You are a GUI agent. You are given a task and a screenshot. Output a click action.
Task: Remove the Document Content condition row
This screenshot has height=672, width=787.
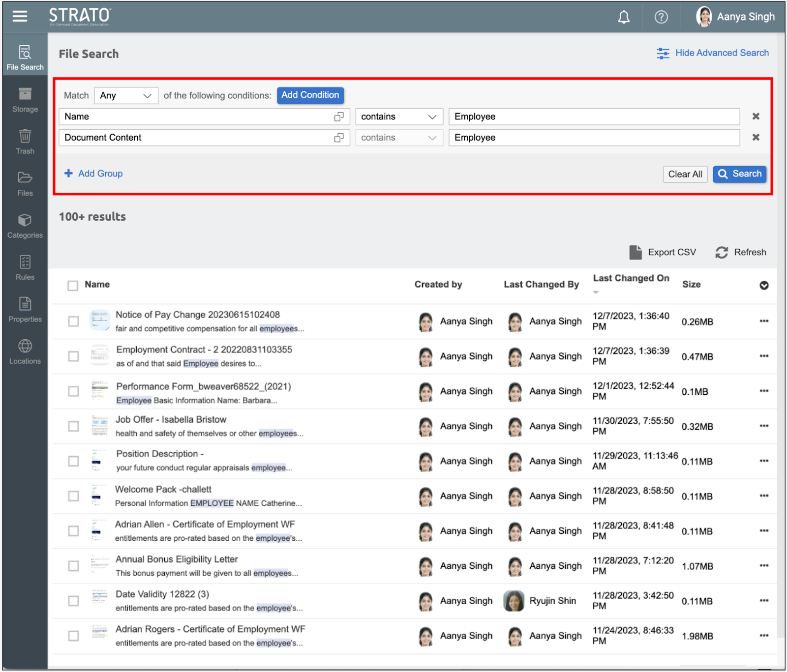point(756,138)
